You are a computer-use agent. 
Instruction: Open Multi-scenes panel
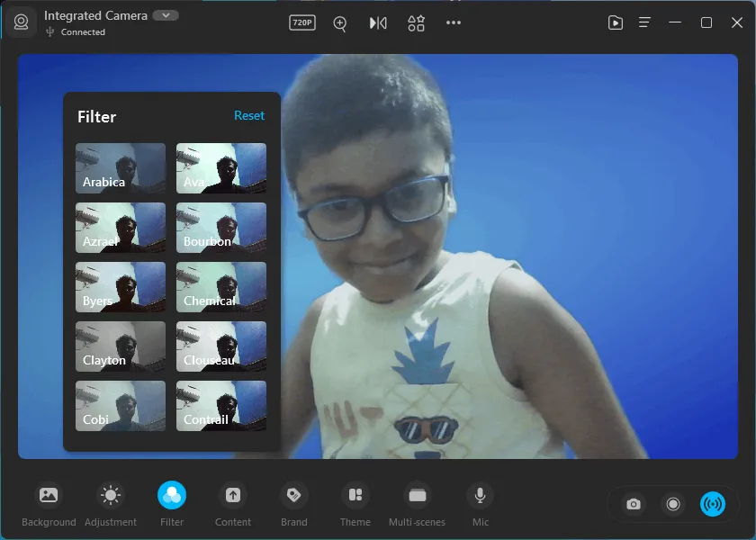417,495
